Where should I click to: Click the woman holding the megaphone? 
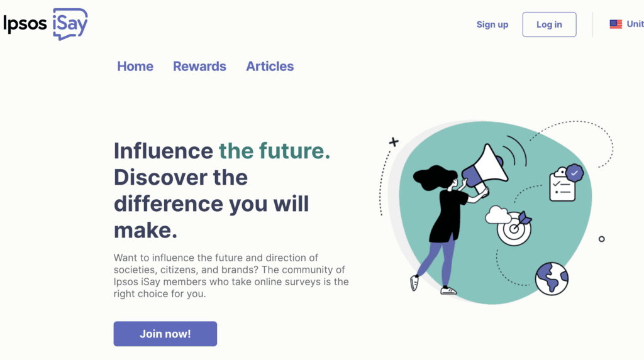[446, 220]
